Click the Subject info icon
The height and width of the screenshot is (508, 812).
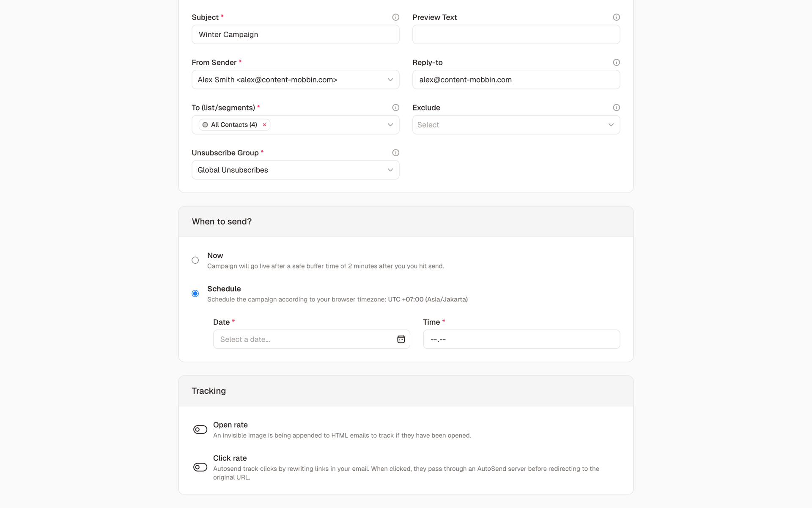coord(395,17)
